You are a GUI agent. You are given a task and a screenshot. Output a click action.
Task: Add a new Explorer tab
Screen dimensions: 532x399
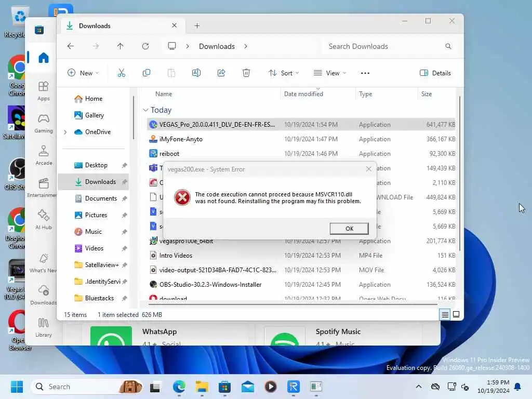coord(197,26)
